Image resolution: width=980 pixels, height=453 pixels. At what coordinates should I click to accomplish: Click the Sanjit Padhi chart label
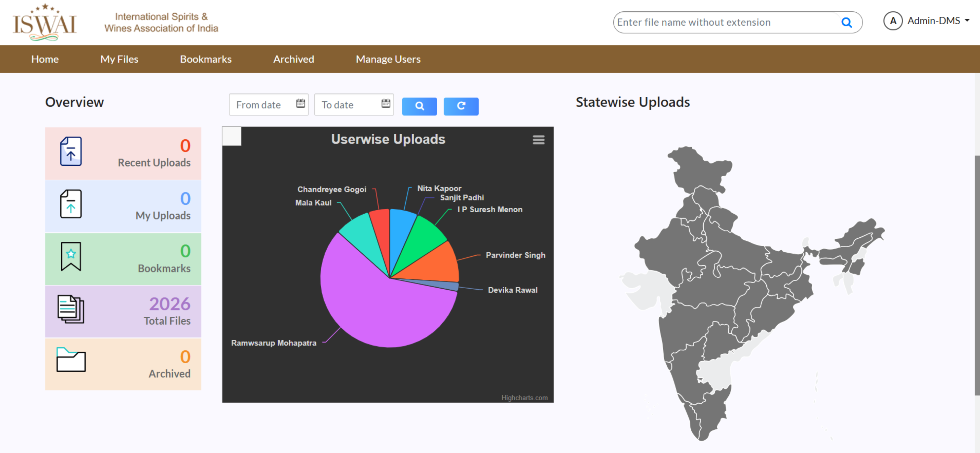462,198
